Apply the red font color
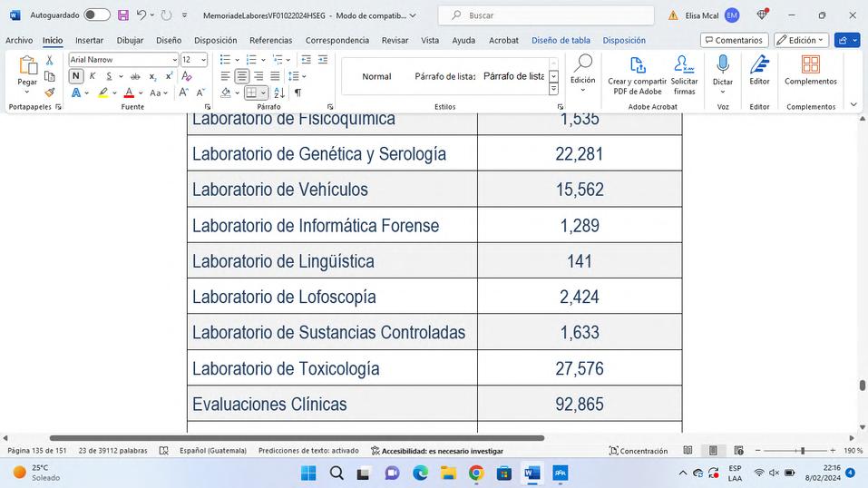The image size is (868, 488). tap(129, 93)
